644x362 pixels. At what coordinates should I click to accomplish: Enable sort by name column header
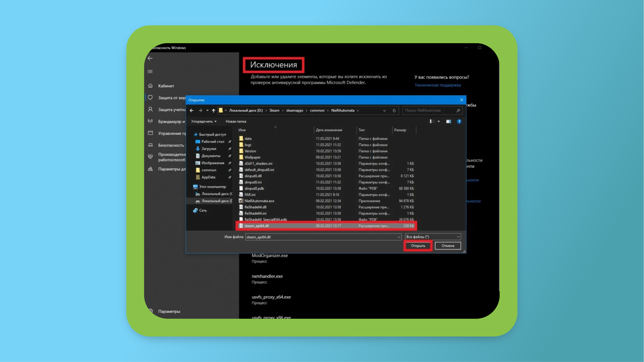pyautogui.click(x=242, y=130)
